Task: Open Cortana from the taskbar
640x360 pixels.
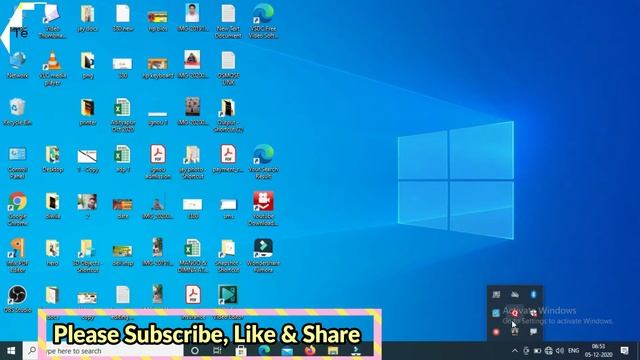Action: coord(195,351)
